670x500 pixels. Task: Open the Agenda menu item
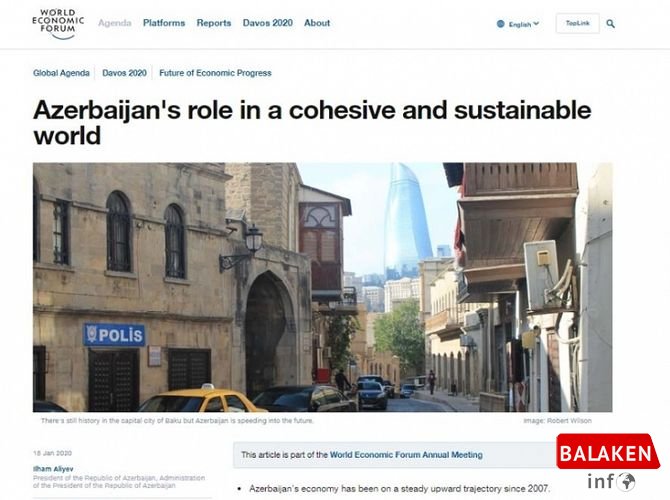pos(115,23)
